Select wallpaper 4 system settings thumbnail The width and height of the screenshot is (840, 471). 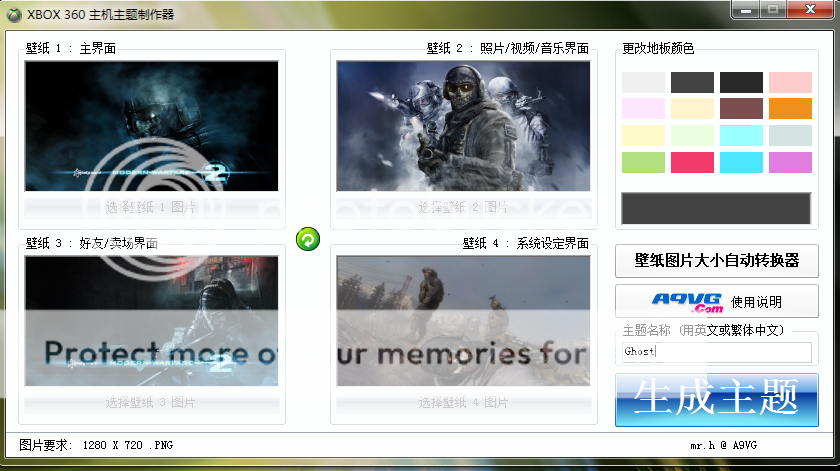[463, 321]
